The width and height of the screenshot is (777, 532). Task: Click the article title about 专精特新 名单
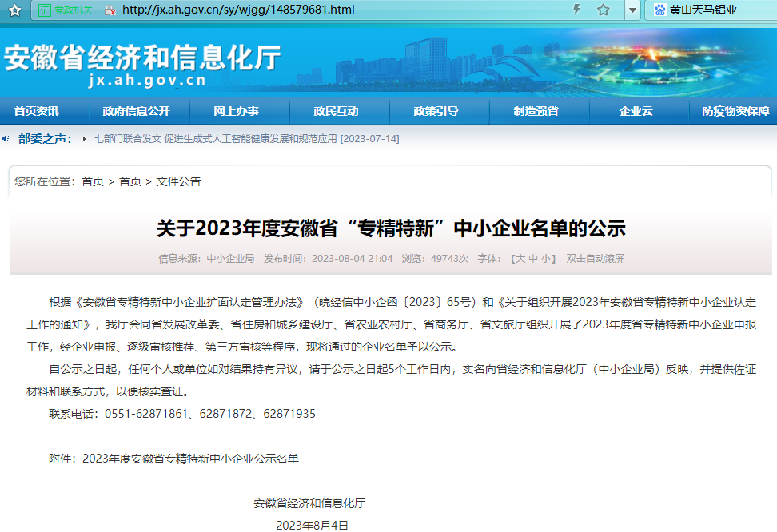point(391,228)
